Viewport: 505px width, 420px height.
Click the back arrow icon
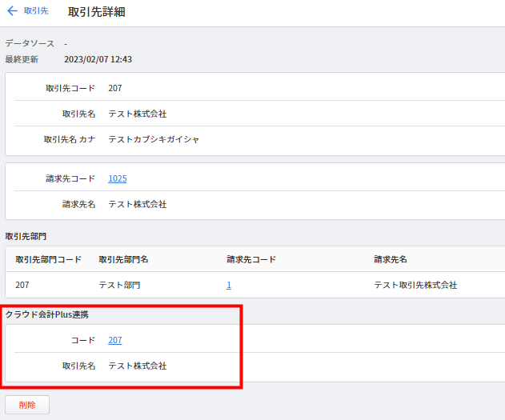[x=12, y=11]
